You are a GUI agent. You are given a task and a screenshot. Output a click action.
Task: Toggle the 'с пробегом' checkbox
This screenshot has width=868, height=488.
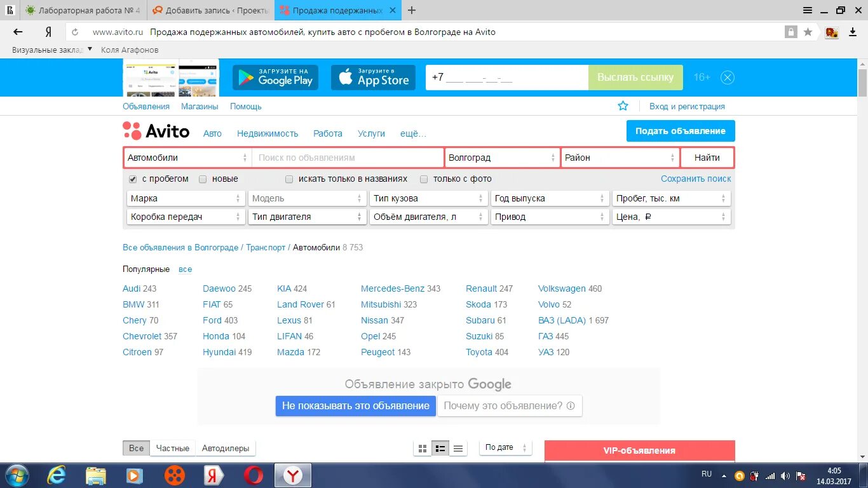[133, 179]
